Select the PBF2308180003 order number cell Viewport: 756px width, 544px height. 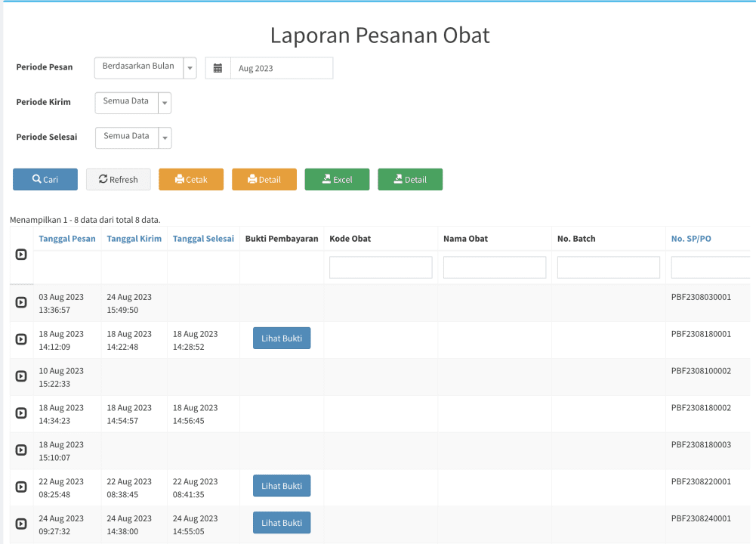click(701, 445)
